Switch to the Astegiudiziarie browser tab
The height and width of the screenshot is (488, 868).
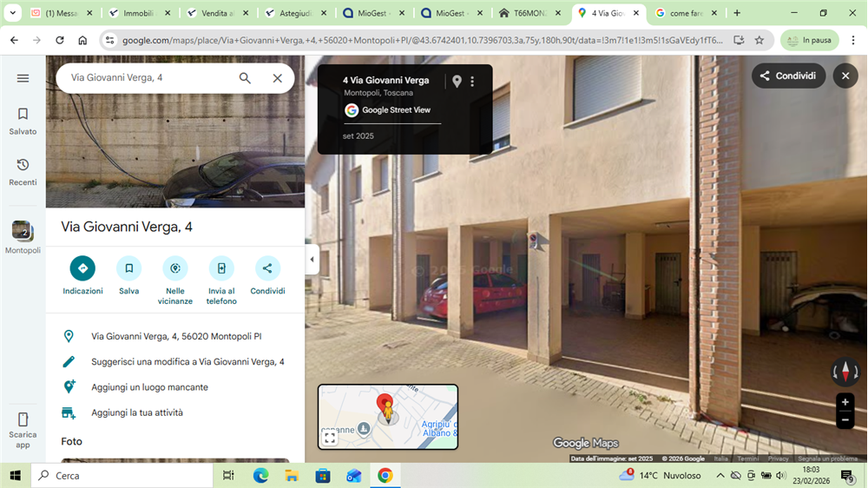coord(295,13)
